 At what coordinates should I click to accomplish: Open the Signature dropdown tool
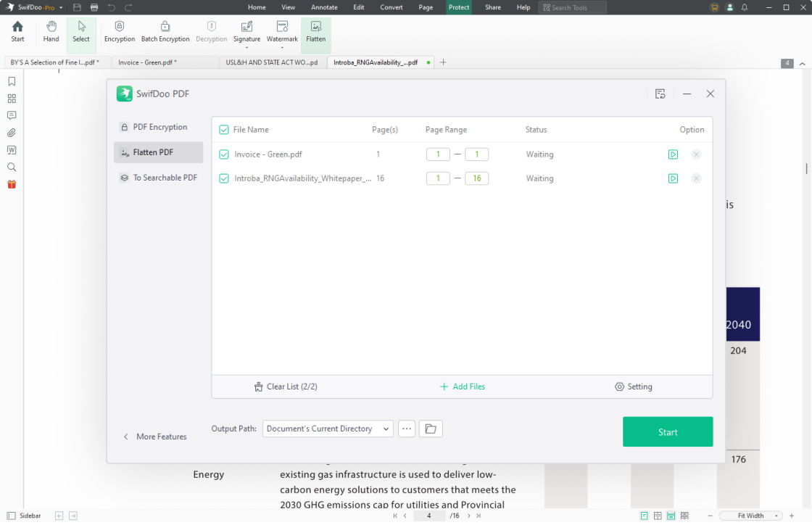(246, 34)
